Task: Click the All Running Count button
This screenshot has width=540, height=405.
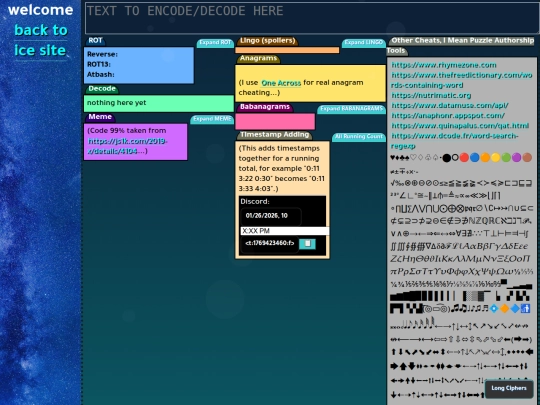Action: click(x=359, y=137)
